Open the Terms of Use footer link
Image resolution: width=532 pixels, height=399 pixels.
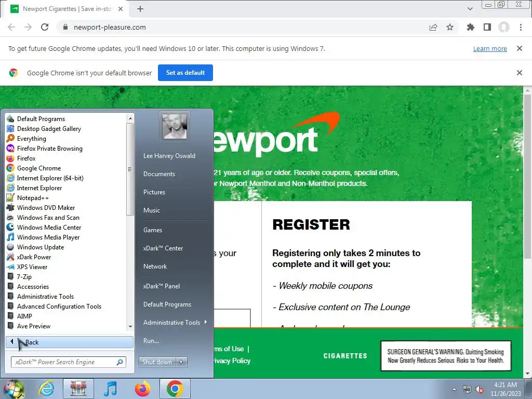tap(229, 349)
